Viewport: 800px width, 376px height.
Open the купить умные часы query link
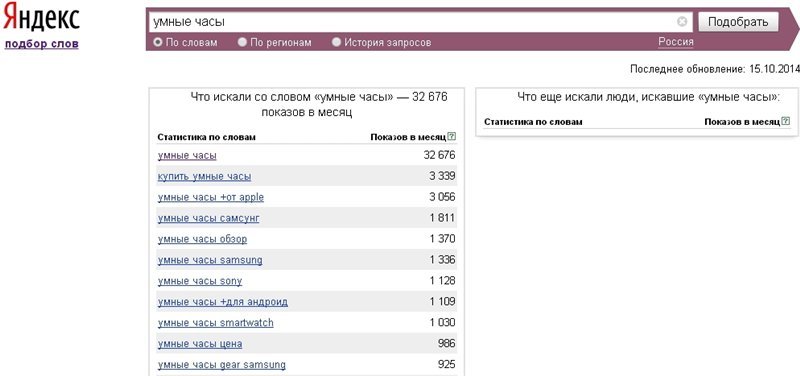click(204, 177)
